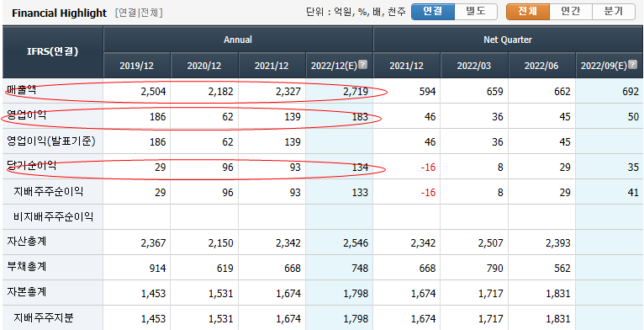Image resolution: width=644 pixels, height=330 pixels.
Task: Click the 748 total liabilities estimate
Action: coord(360,269)
